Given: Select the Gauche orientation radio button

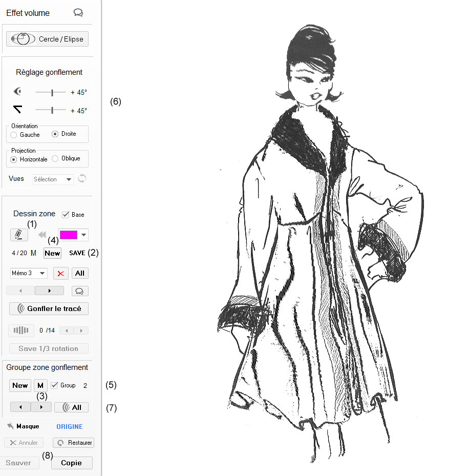Looking at the screenshot, I should (x=14, y=135).
